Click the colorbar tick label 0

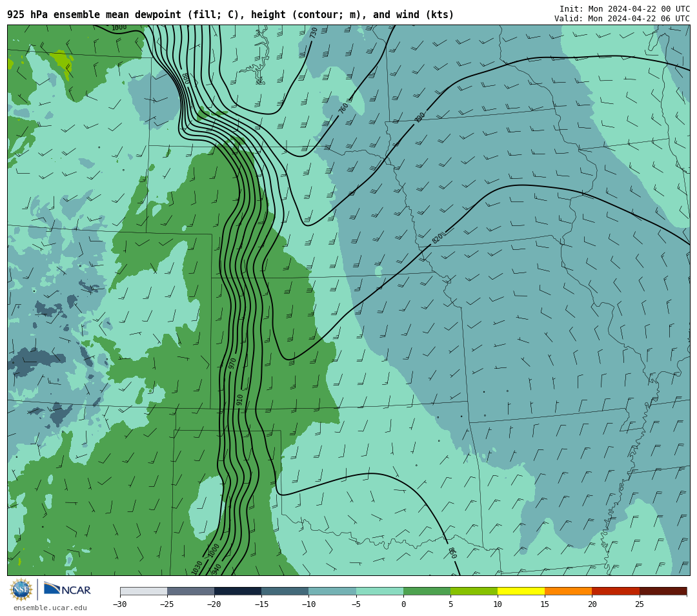[x=403, y=604]
